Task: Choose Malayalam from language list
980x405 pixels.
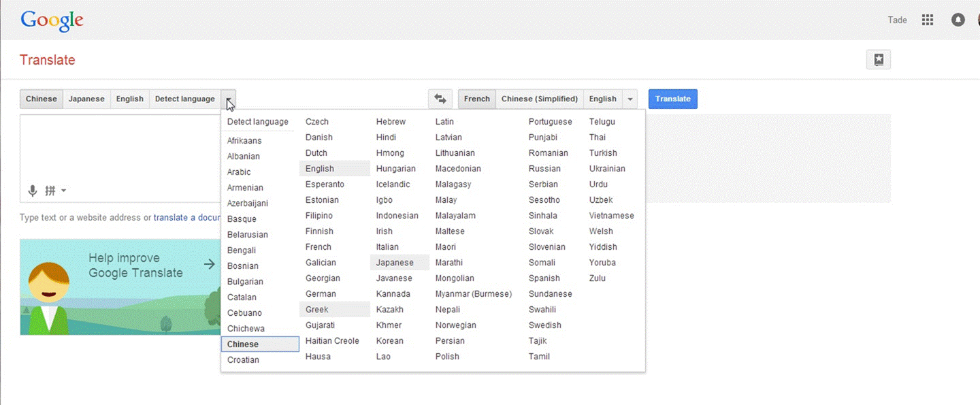Action: point(455,216)
